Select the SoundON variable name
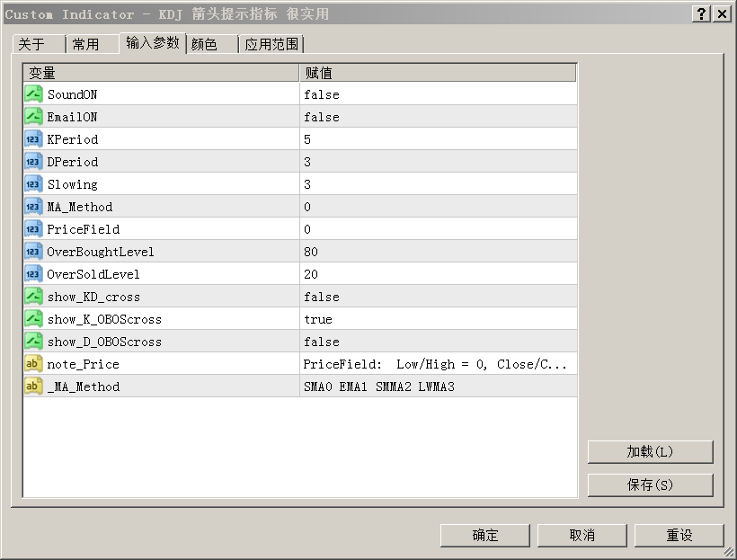This screenshot has width=737, height=560. pyautogui.click(x=72, y=94)
